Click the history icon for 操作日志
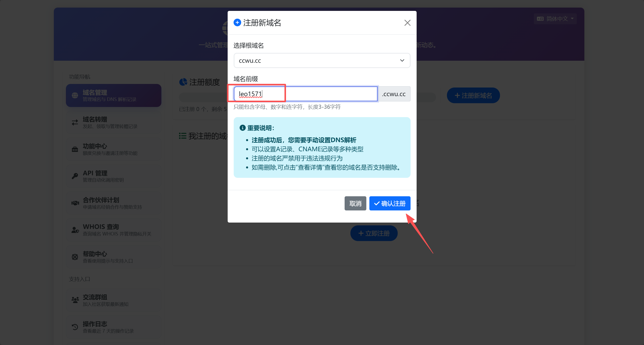The width and height of the screenshot is (644, 345). click(75, 327)
